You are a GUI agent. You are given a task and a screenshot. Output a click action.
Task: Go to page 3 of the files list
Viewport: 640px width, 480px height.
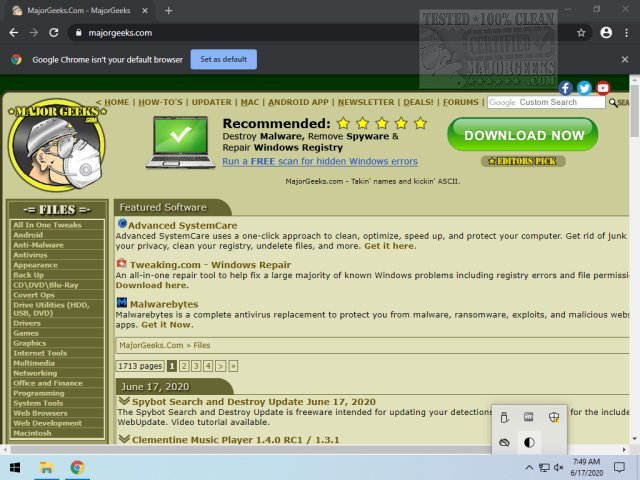(x=196, y=366)
